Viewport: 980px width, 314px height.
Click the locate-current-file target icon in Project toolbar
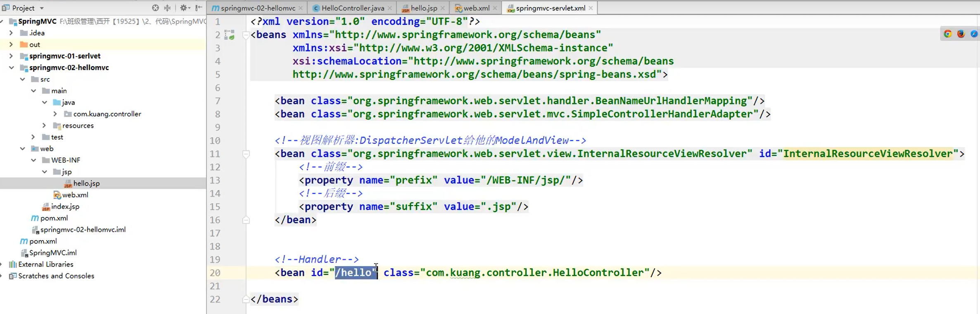point(155,8)
